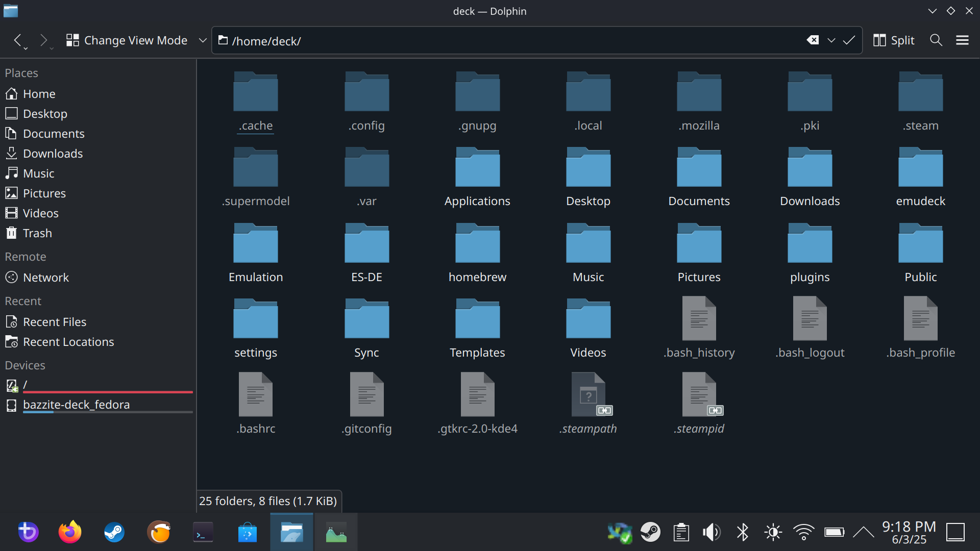Click the Change View Mode button

click(x=127, y=40)
